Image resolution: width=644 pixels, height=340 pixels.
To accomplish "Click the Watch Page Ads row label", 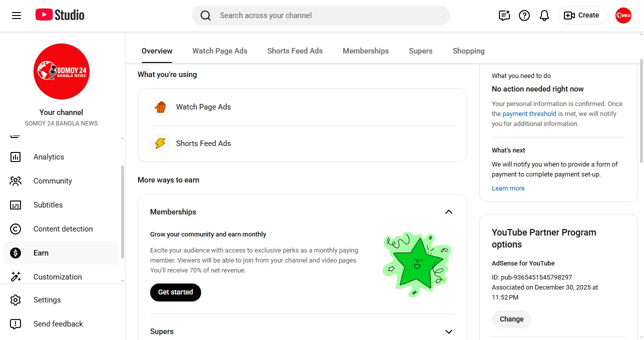I will [x=204, y=107].
